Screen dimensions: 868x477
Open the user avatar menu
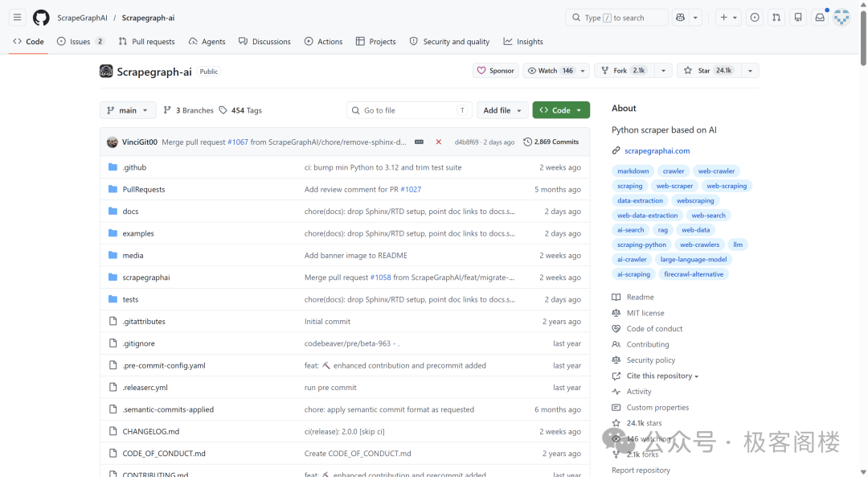[841, 18]
